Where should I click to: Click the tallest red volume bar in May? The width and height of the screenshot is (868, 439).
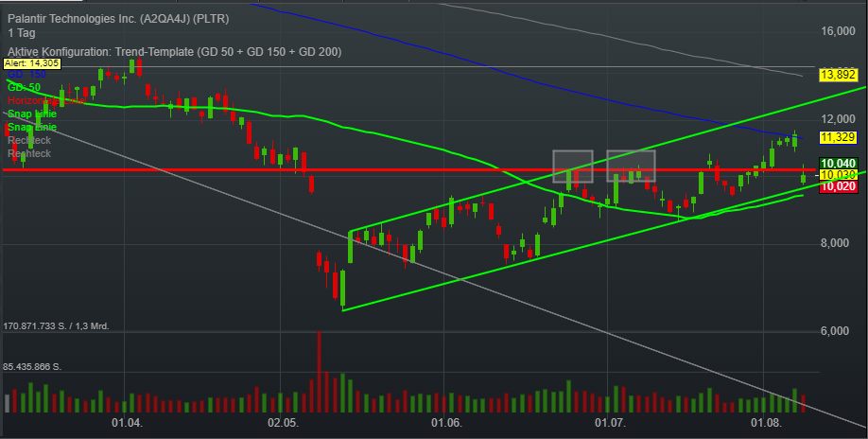pyautogui.click(x=319, y=372)
